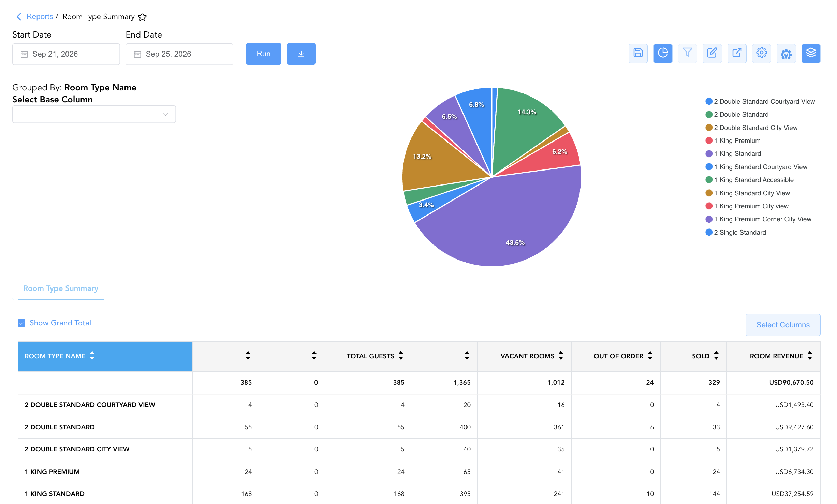
Task: Go to Reports breadcrumb link
Action: (40, 17)
